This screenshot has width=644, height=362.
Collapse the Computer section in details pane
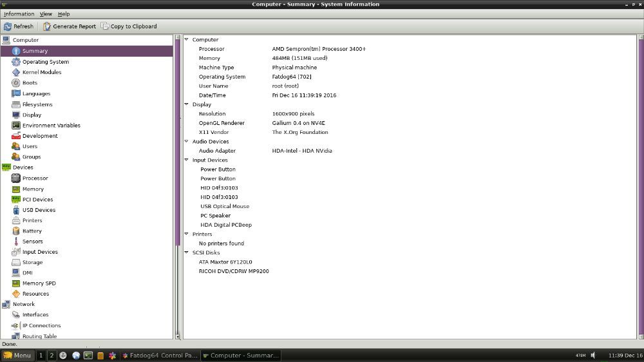tap(187, 39)
